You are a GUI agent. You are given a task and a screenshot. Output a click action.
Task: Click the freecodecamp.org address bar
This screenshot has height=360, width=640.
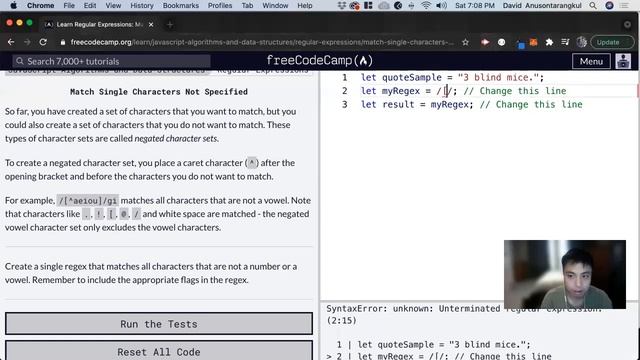[x=261, y=42]
